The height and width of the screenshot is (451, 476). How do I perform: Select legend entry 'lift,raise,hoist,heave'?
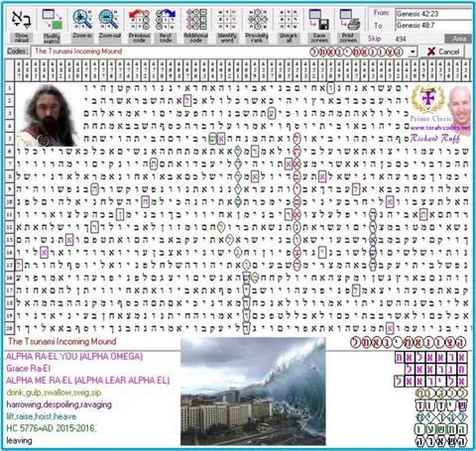coord(42,416)
